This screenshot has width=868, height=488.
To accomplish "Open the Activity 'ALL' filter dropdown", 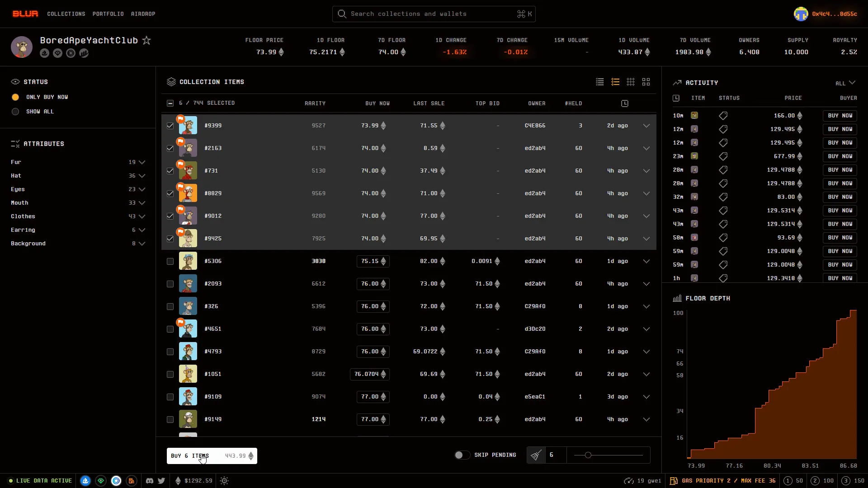I will [845, 83].
